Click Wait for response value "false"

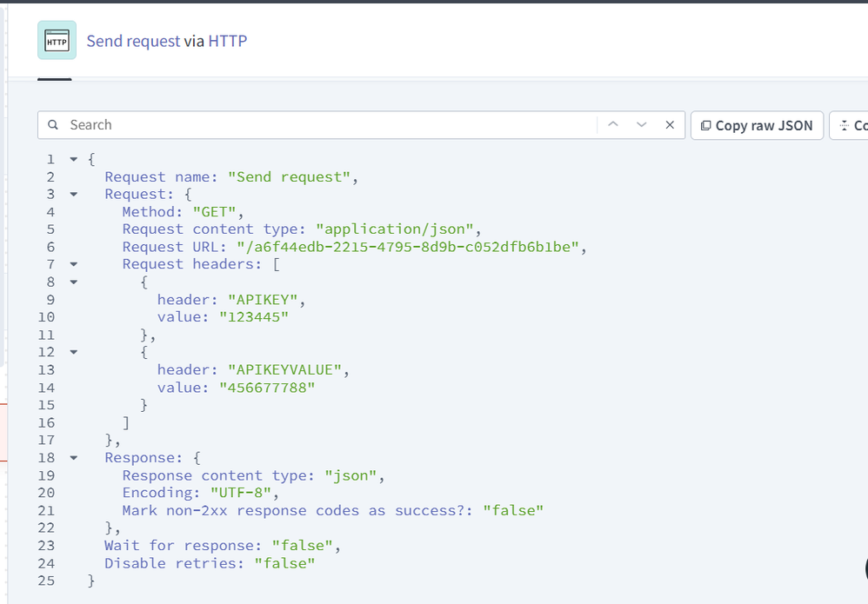tap(303, 546)
